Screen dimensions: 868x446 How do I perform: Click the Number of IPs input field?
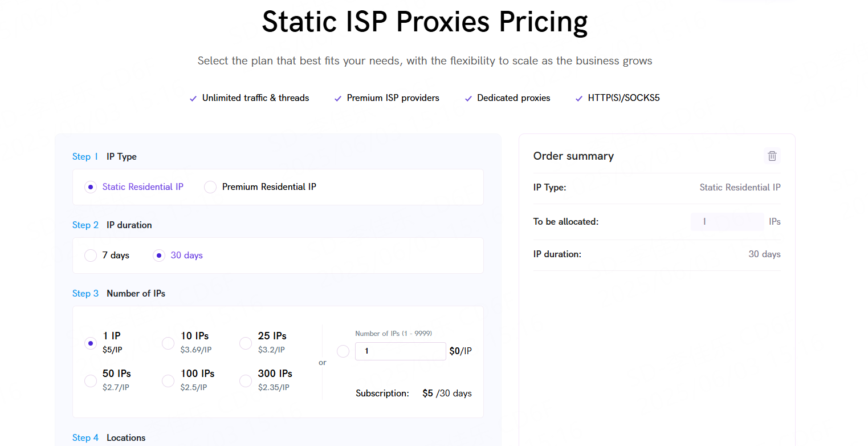(x=401, y=351)
